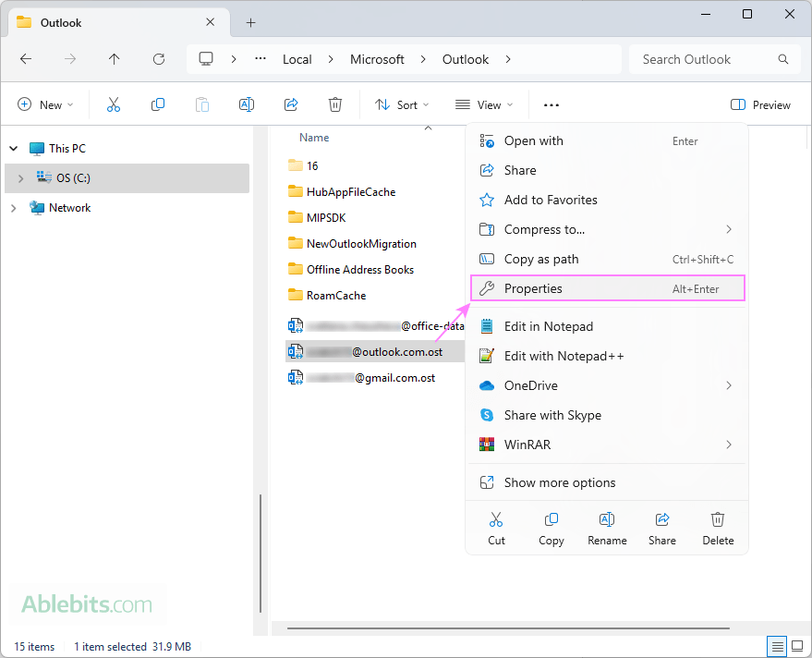This screenshot has width=812, height=658.
Task: Choose Open with in context menu
Action: click(x=607, y=140)
